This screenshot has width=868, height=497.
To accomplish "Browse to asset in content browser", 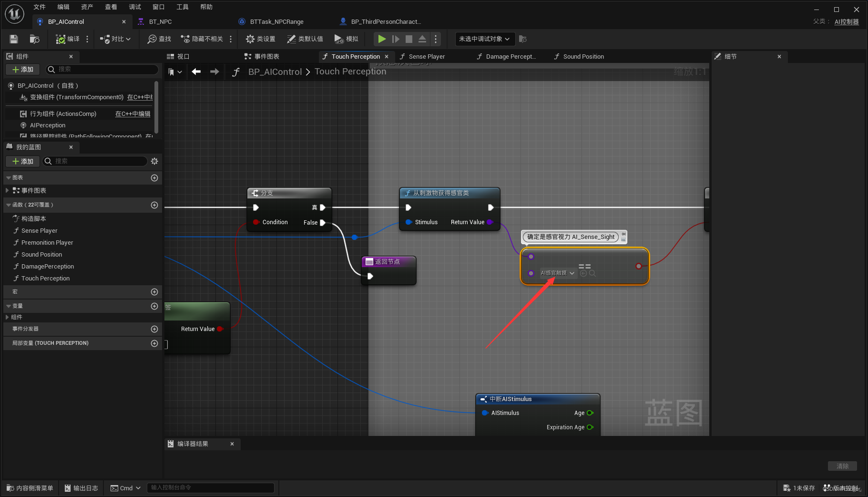I will point(34,39).
